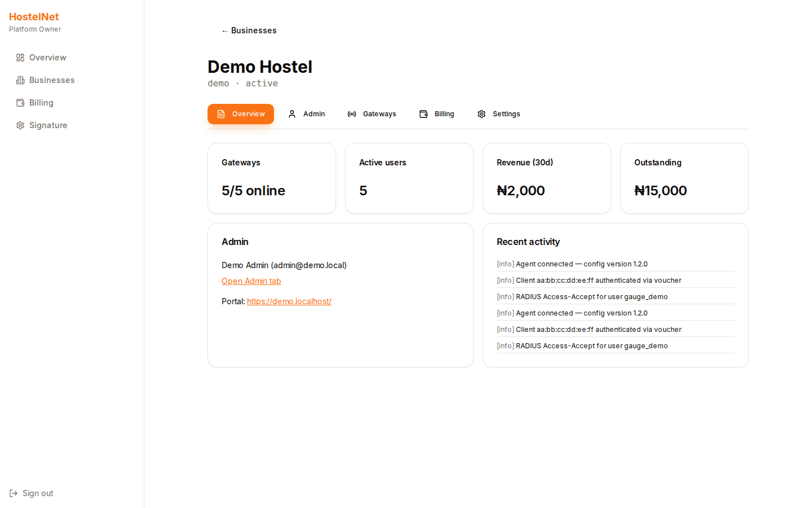The height and width of the screenshot is (508, 812).
Task: Open the Admin tab
Action: click(x=306, y=114)
